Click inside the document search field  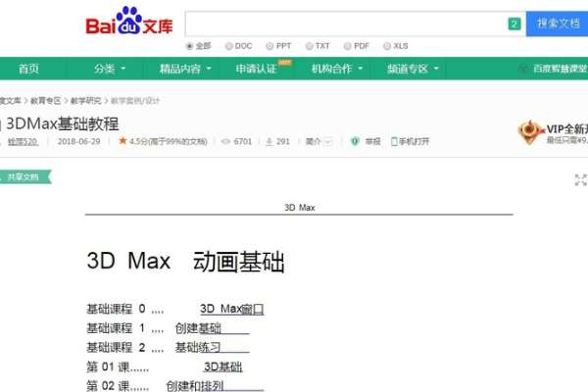point(345,24)
